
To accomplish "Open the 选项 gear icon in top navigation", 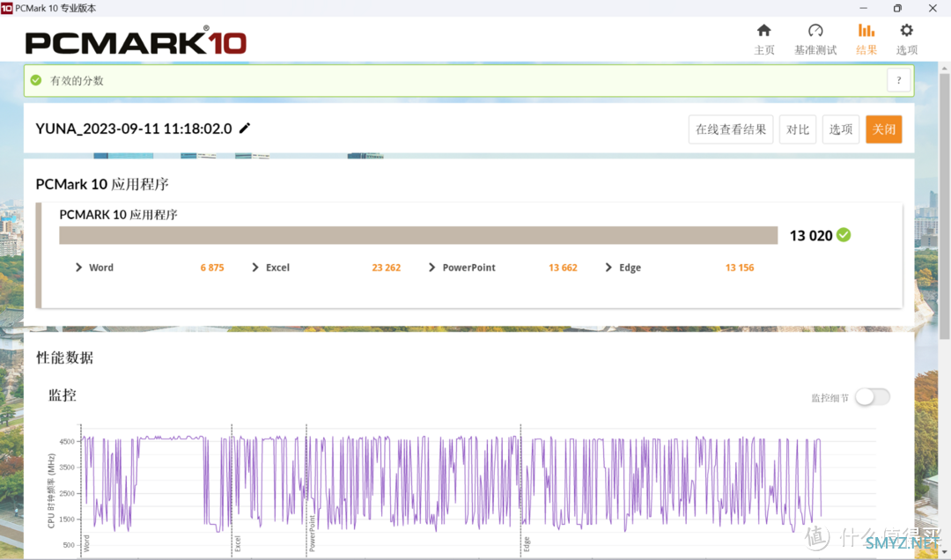I will click(x=906, y=30).
